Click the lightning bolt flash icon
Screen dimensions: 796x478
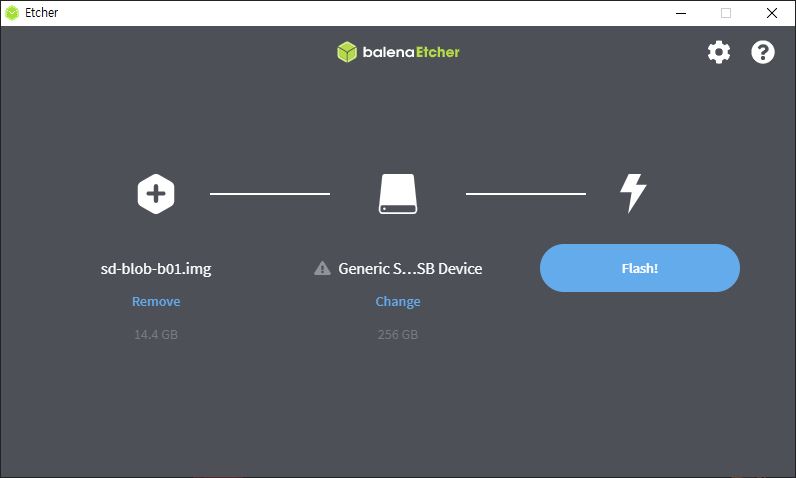click(633, 193)
